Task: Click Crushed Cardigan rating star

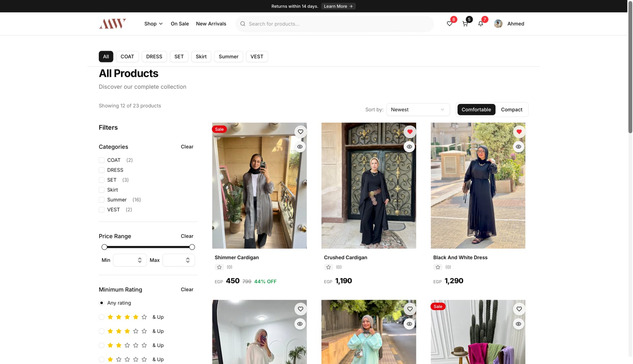Action: (328, 267)
